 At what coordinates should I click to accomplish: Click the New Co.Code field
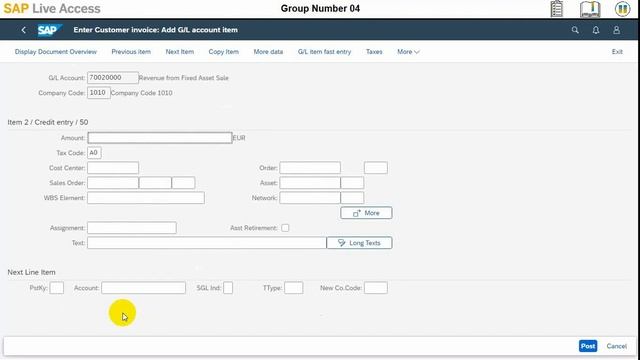[x=376, y=288]
